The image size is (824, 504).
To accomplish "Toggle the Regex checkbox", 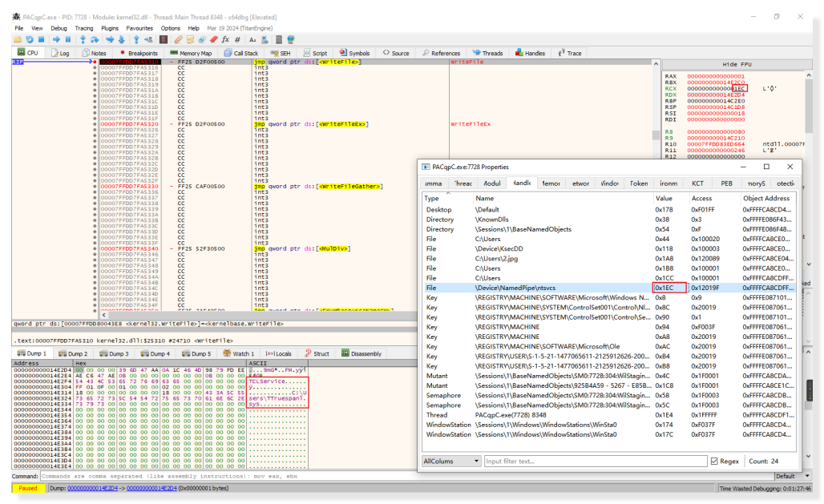I will tap(714, 461).
